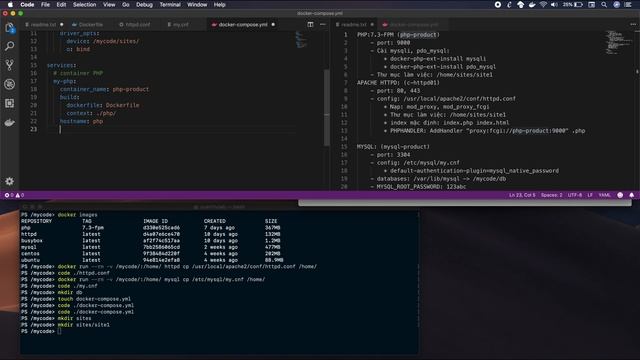640x360 pixels.
Task: Change indentation via Spaces: 2
Action: point(551,195)
